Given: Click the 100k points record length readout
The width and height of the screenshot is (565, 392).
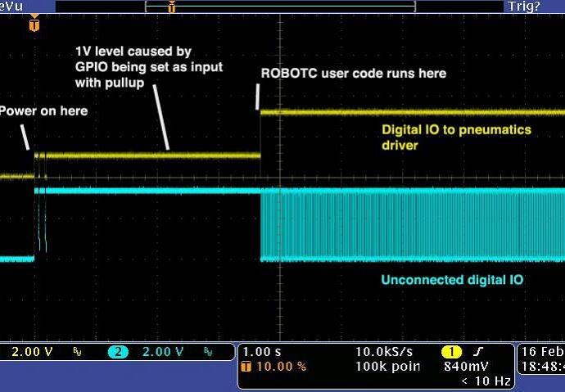Looking at the screenshot, I should coord(387,367).
